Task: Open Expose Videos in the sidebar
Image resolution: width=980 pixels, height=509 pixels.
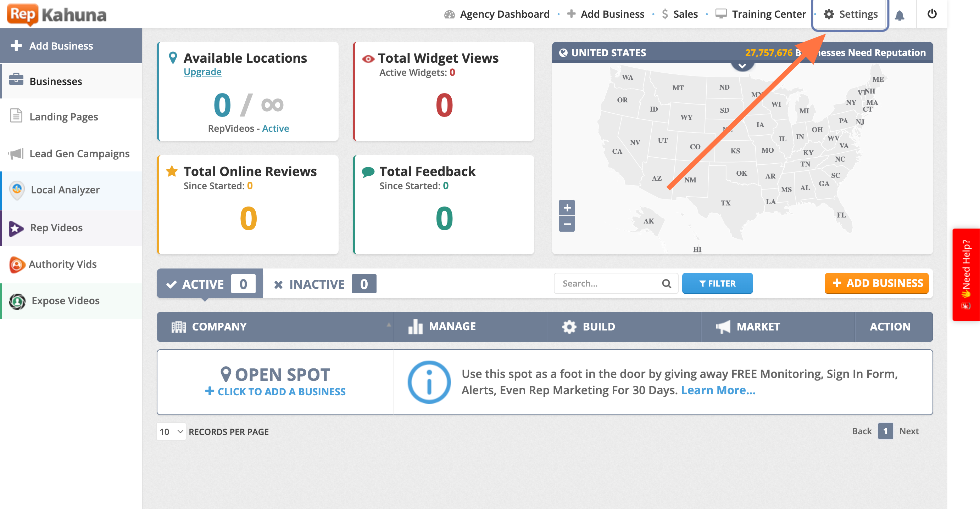Action: coord(66,301)
